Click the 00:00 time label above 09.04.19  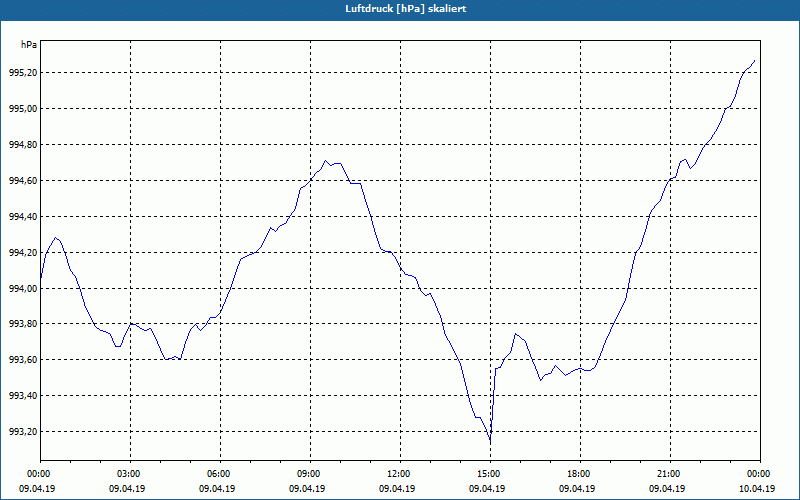click(x=37, y=474)
